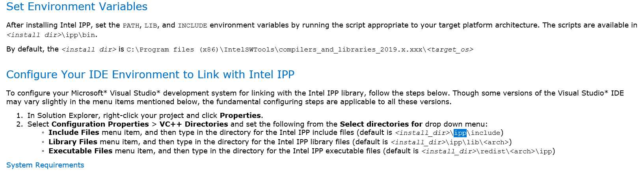
Task: Open the System Requirements link
Action: 45,165
